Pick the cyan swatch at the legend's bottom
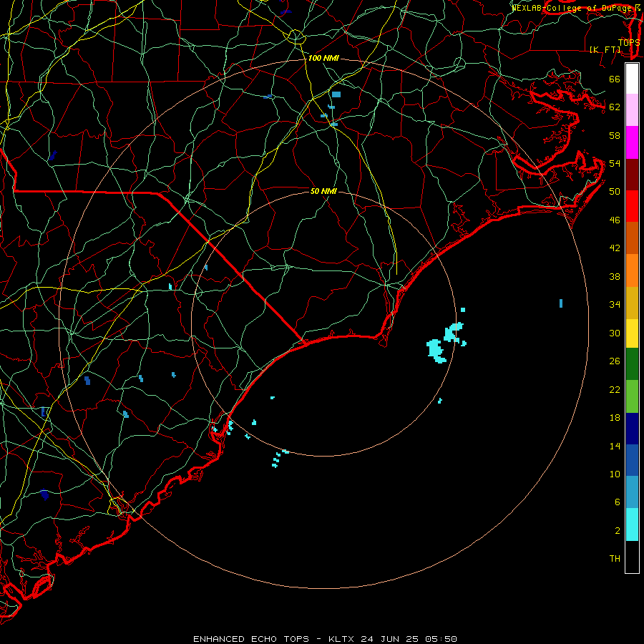The width and height of the screenshot is (644, 644). [632, 525]
